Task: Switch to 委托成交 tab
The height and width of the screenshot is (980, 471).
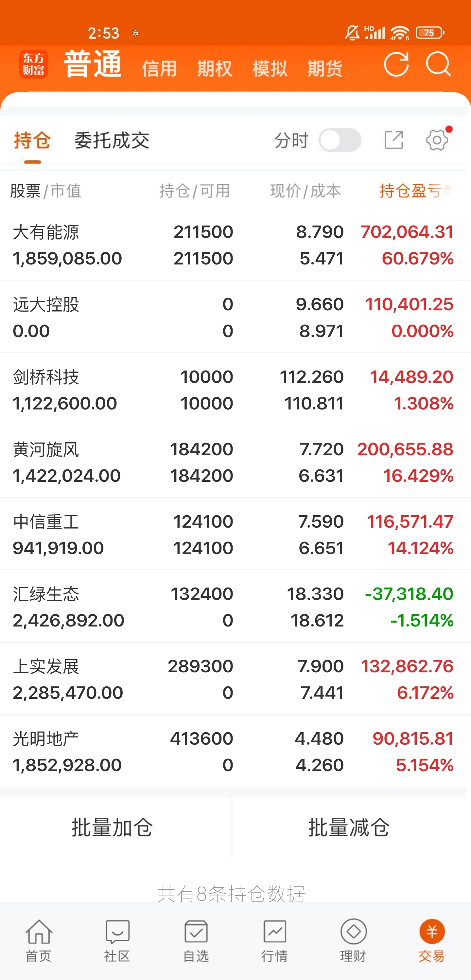Action: [x=112, y=140]
